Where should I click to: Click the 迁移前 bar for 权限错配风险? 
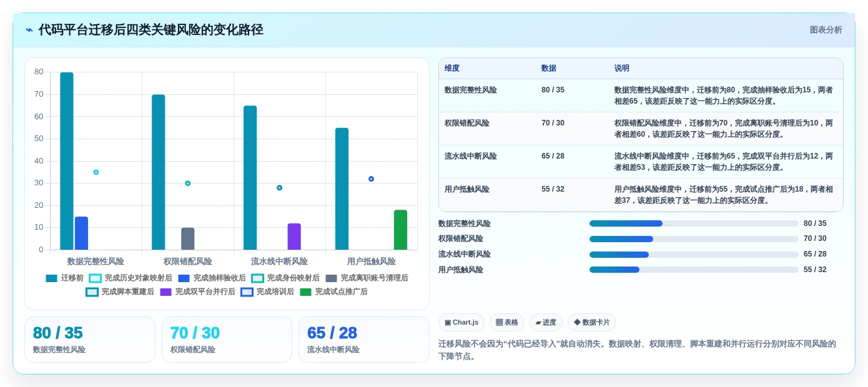pyautogui.click(x=159, y=172)
